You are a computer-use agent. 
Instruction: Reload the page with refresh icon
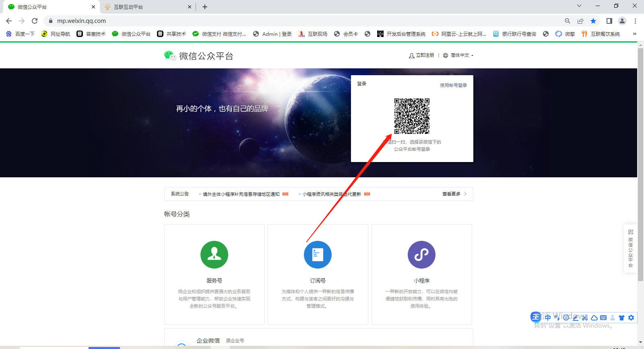(x=35, y=21)
